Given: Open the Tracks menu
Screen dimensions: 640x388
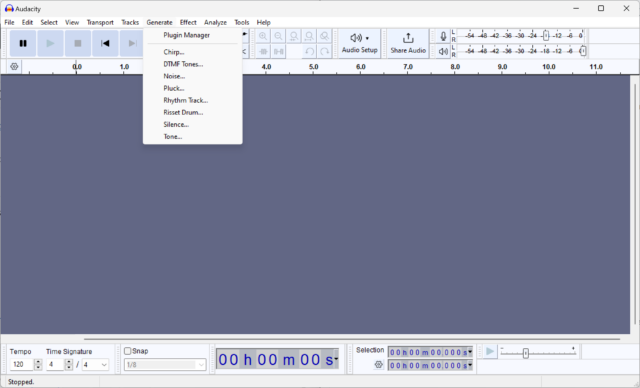Looking at the screenshot, I should point(130,22).
